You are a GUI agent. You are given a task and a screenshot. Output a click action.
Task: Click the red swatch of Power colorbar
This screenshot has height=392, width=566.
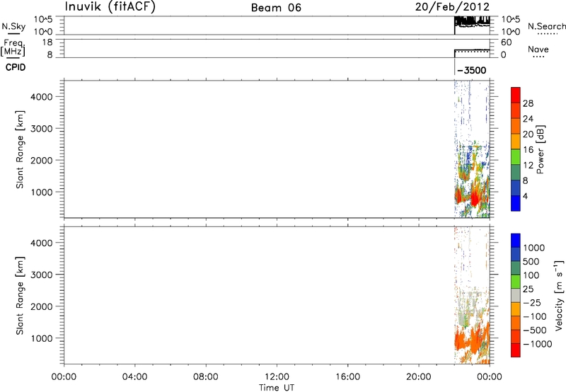[516, 95]
